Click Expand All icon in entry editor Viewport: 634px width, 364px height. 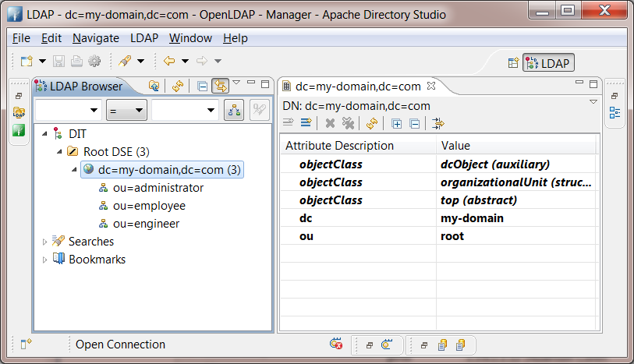click(397, 124)
